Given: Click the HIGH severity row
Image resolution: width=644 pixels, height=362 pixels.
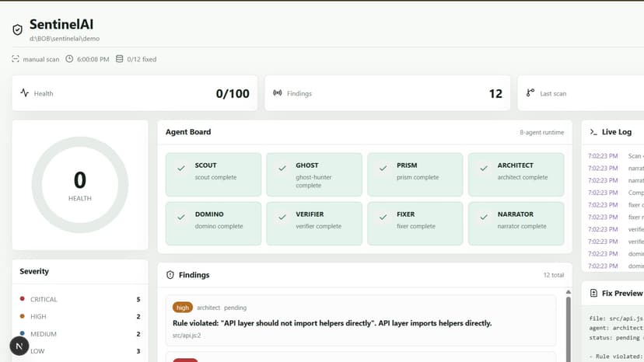Looking at the screenshot, I should (80, 316).
